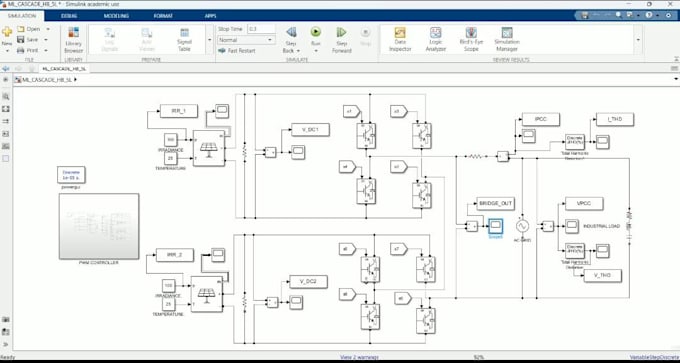The width and height of the screenshot is (680, 363).
Task: Open the Signal Table
Action: (x=184, y=39)
